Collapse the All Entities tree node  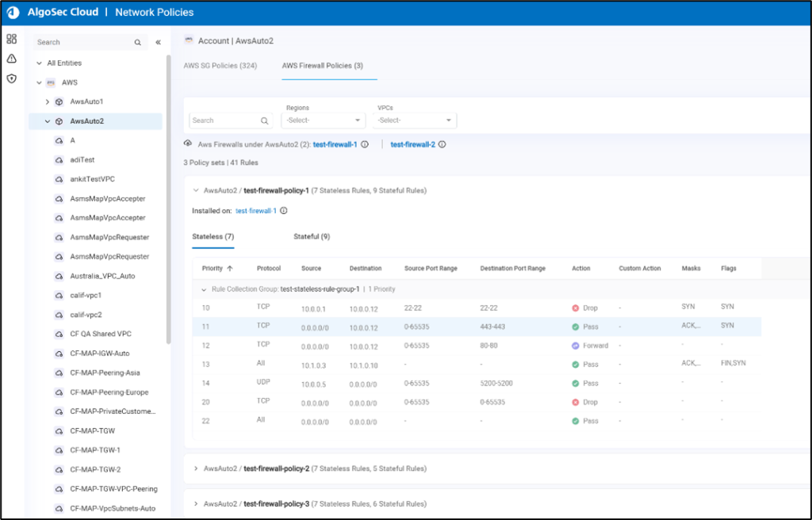point(39,63)
